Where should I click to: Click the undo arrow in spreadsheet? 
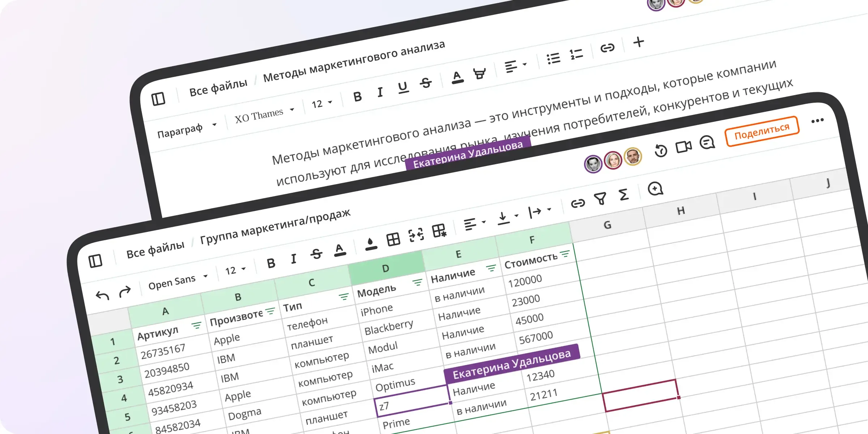[x=102, y=295]
